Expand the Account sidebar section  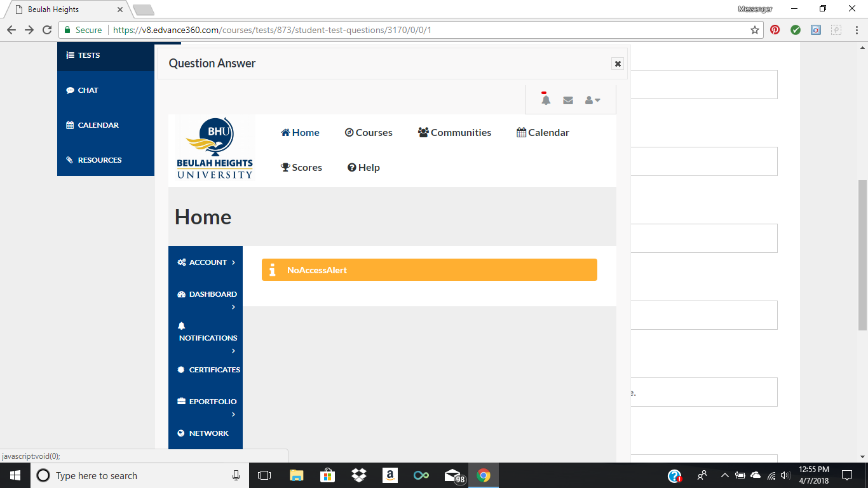(x=207, y=262)
